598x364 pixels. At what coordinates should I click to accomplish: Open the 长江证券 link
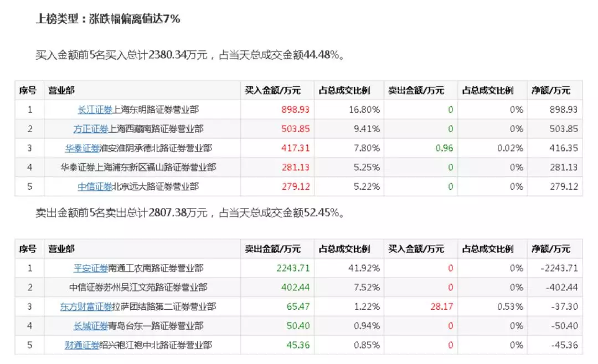click(x=95, y=110)
